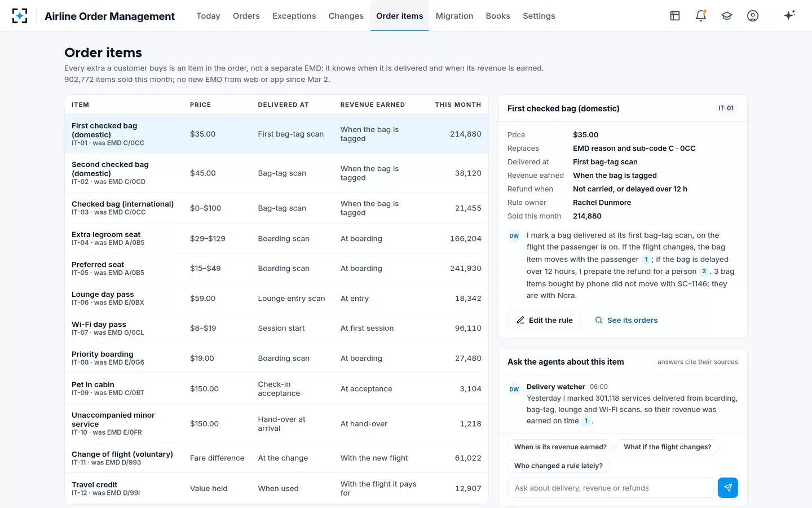Ask "Who changed a rule lately?"

coord(558,466)
